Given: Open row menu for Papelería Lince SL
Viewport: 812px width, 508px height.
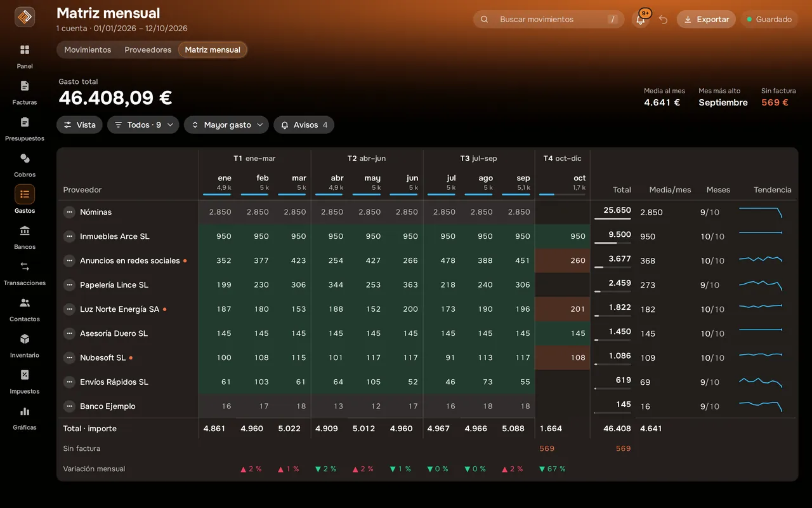Looking at the screenshot, I should (x=69, y=285).
